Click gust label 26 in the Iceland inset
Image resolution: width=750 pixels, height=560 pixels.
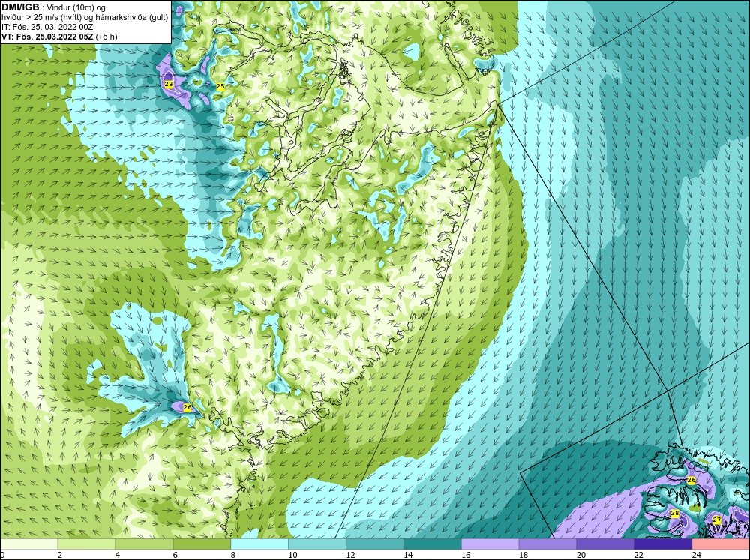(x=691, y=480)
